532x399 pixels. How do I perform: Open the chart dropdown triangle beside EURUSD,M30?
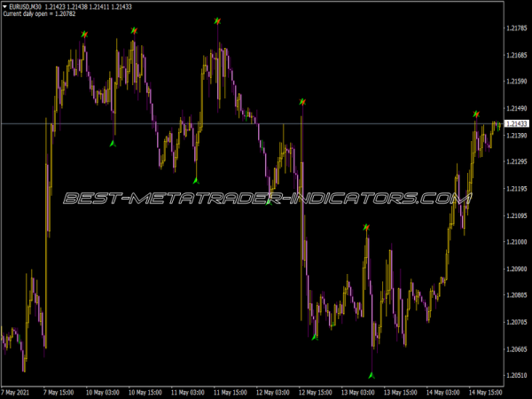[x=5, y=7]
